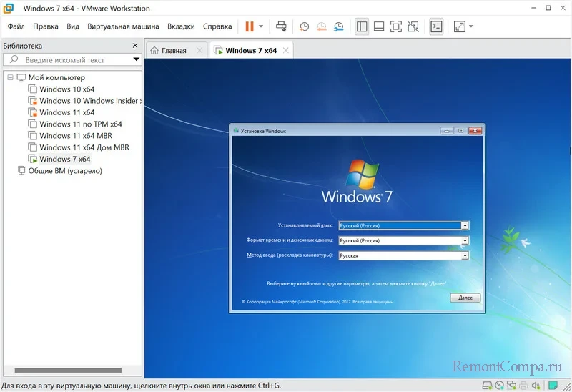Open the power options arrow beside Pause
The height and width of the screenshot is (392, 572).
(261, 26)
